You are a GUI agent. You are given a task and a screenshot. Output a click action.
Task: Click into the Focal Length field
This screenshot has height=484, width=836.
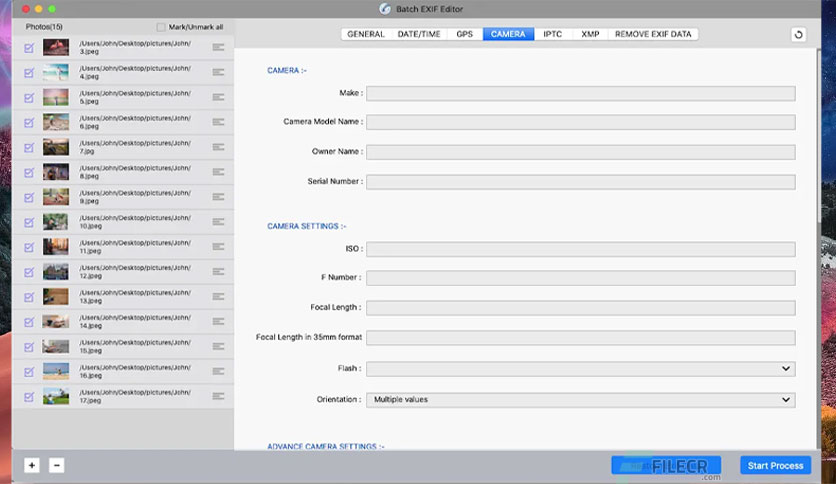point(581,308)
